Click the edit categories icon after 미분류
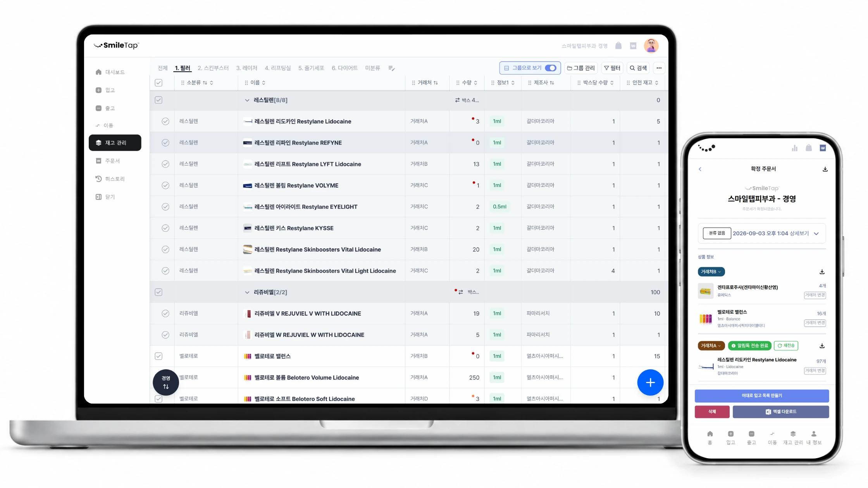This screenshot has width=868, height=488. tap(391, 68)
